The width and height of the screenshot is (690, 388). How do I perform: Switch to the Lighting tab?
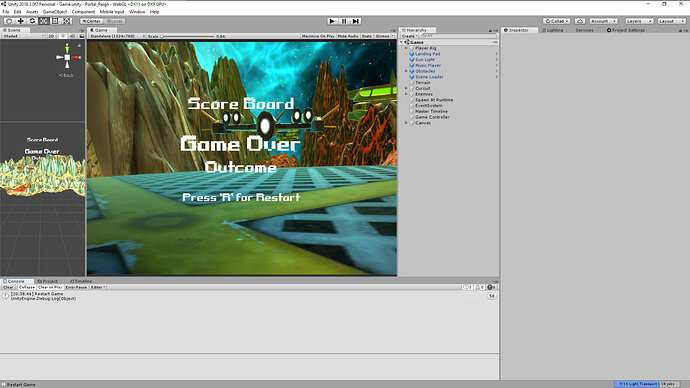click(553, 30)
